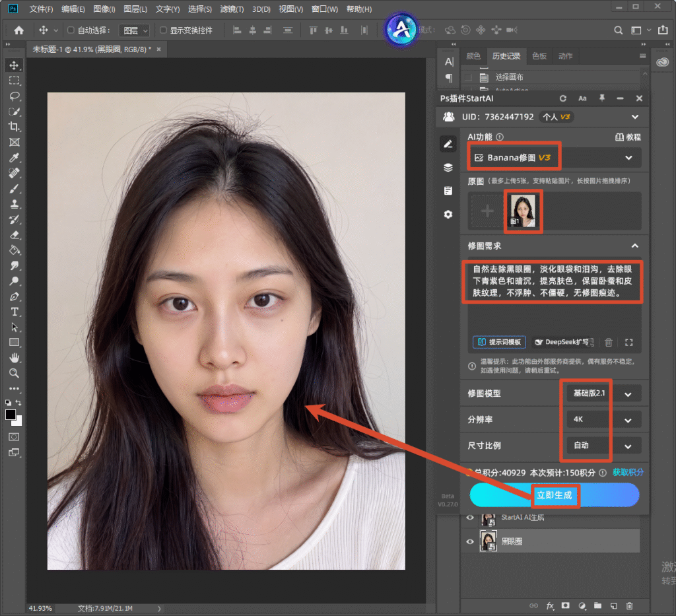Screen dimensions: 676x616
Task: Toggle visibility of StartAI AI生成 layer
Action: (470, 517)
